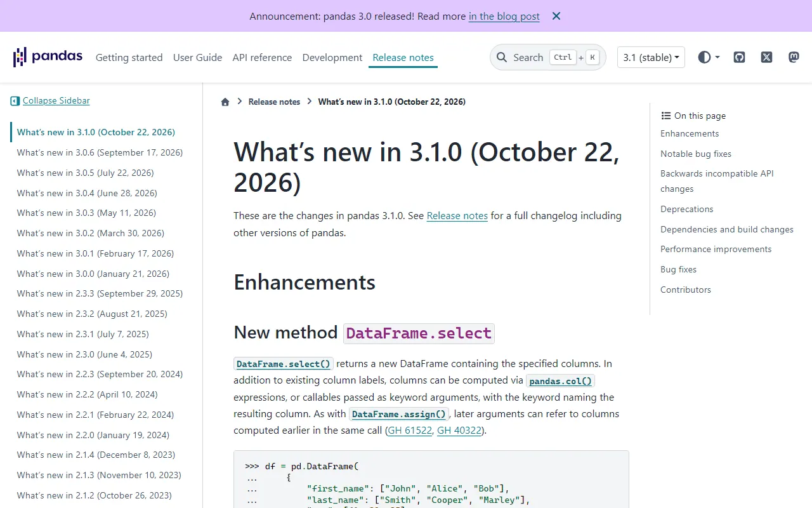The height and width of the screenshot is (508, 812).
Task: Open the GH 61522 issue link
Action: [x=410, y=431]
